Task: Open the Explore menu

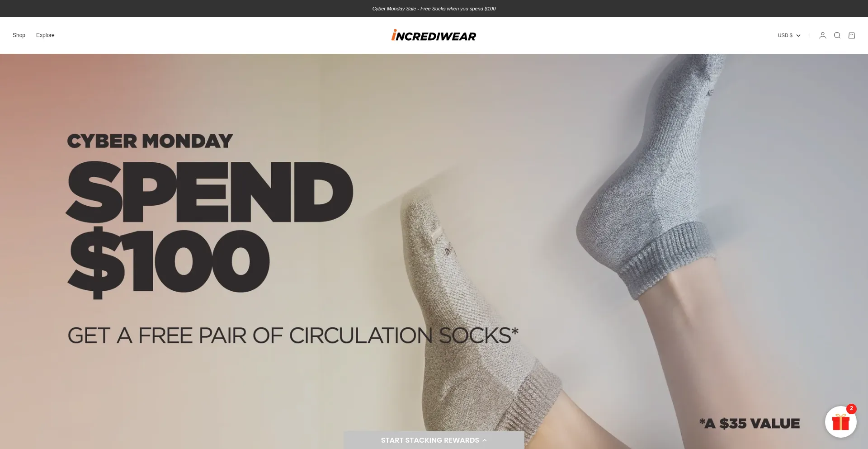Action: pyautogui.click(x=45, y=35)
